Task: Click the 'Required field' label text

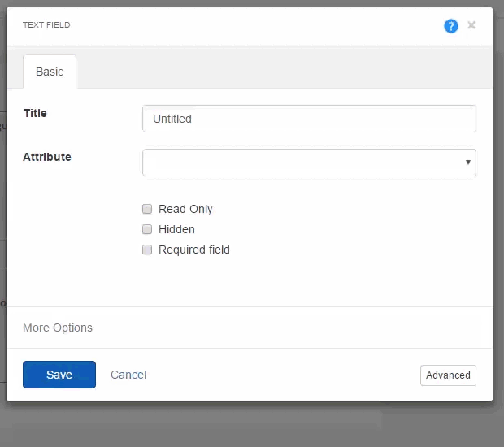Action: (x=194, y=250)
